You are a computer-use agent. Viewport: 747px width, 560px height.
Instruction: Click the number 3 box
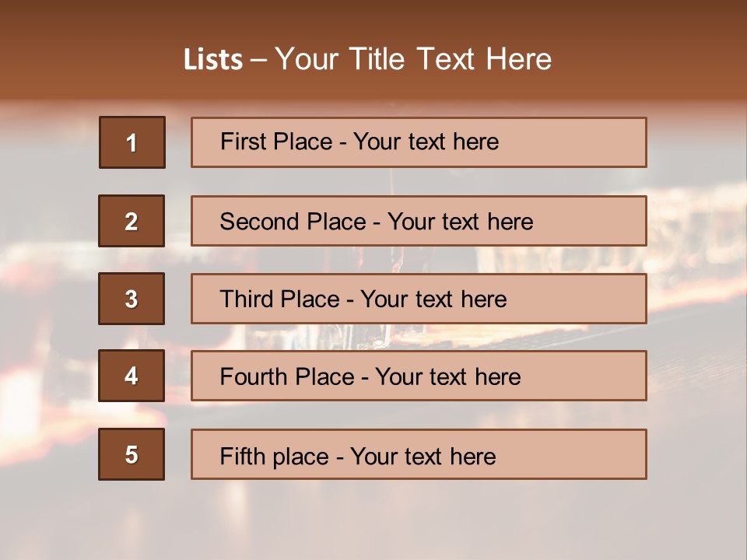(x=132, y=299)
